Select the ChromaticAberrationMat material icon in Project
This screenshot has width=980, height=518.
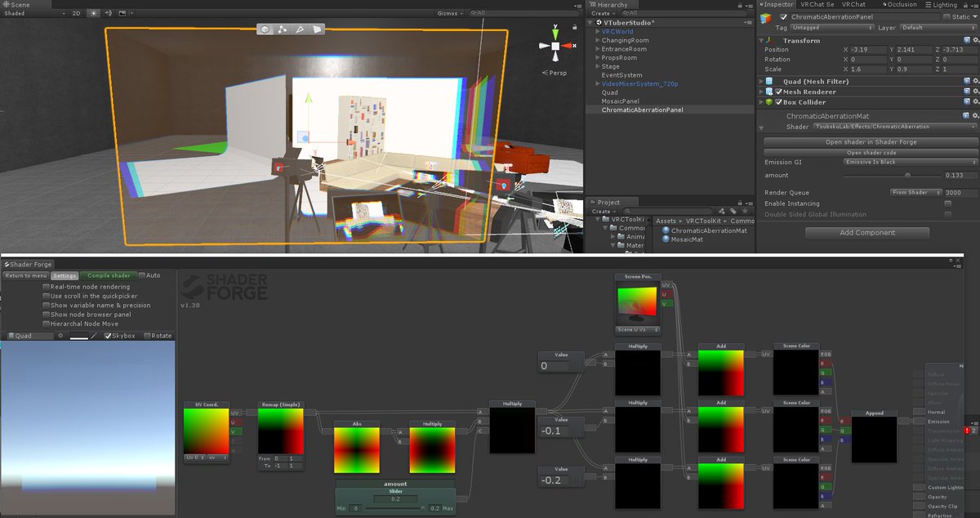665,230
